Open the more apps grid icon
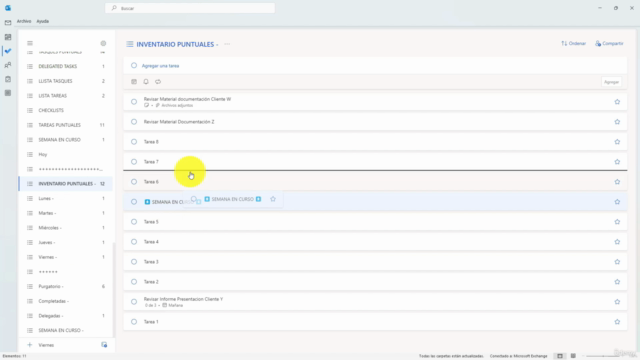 click(x=8, y=93)
